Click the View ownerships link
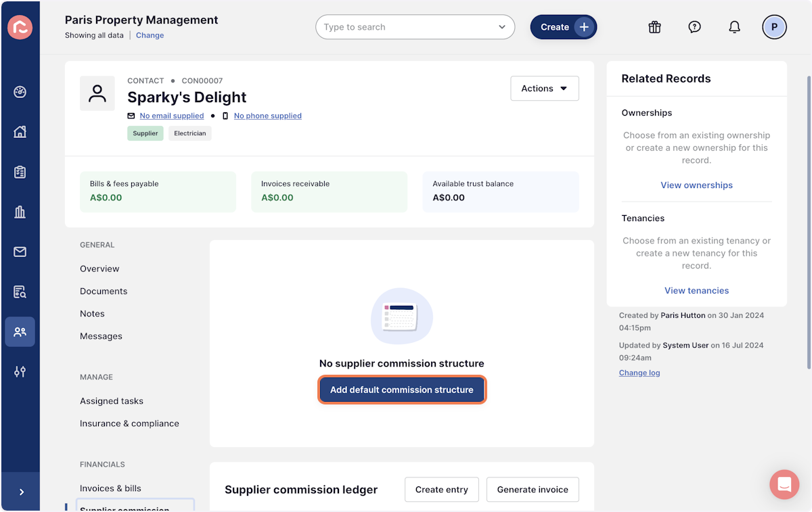The width and height of the screenshot is (812, 512). pyautogui.click(x=696, y=185)
